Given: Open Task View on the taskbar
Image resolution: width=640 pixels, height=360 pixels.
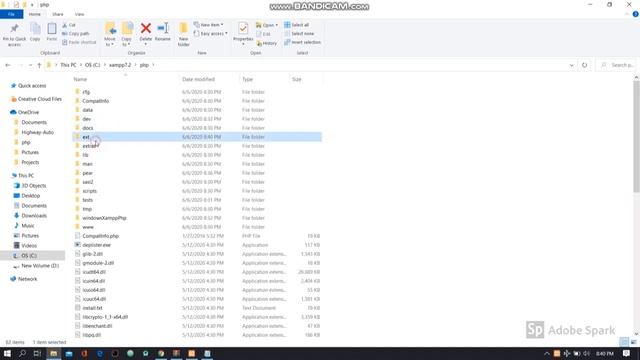Looking at the screenshot, I should point(38,353).
